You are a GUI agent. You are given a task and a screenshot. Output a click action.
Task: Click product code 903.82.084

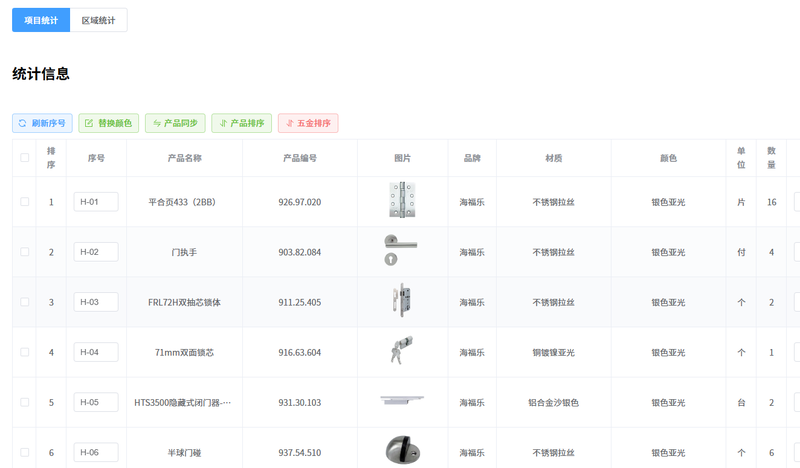click(299, 252)
